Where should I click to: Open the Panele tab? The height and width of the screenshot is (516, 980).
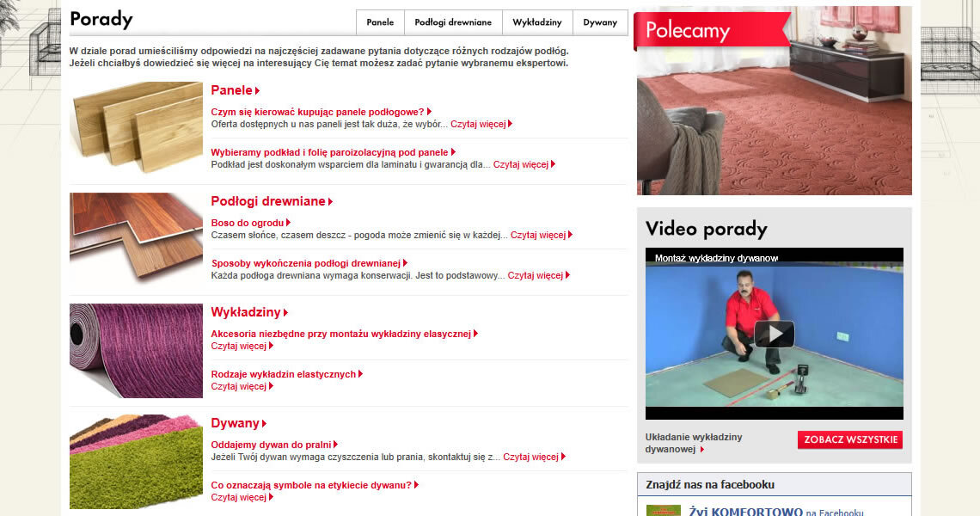pos(380,22)
